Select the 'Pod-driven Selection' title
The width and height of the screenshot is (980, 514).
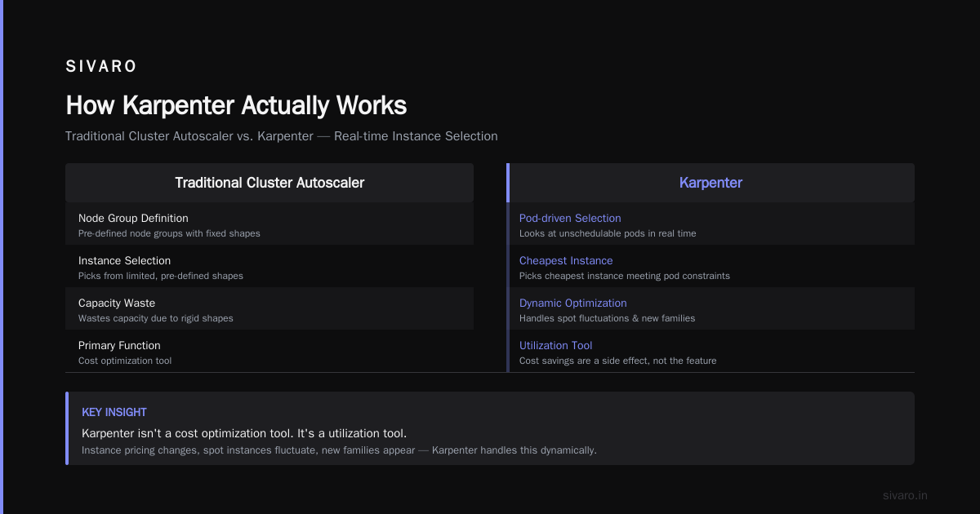pos(570,218)
